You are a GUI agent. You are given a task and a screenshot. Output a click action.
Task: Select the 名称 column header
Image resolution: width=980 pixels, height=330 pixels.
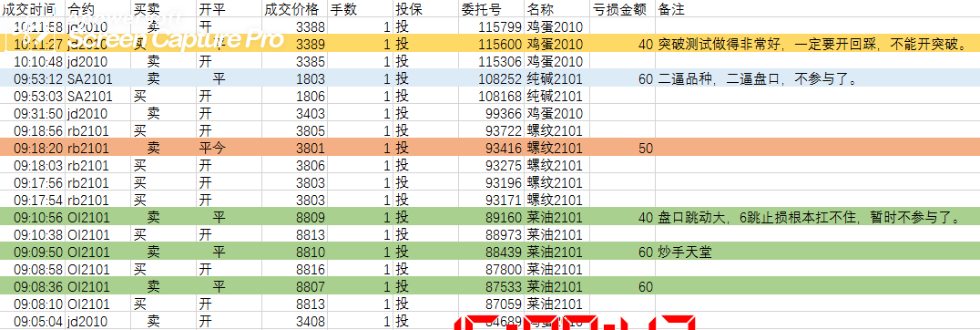pos(556,9)
